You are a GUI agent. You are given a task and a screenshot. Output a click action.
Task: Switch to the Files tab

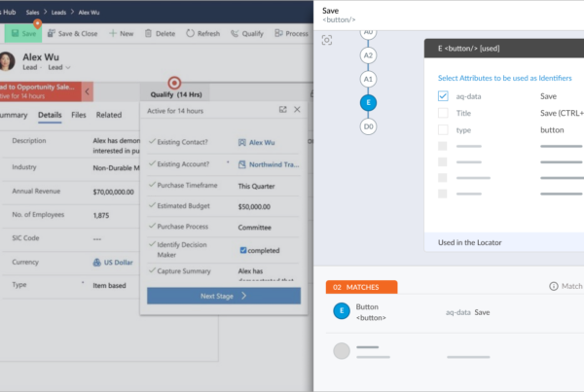click(x=79, y=116)
